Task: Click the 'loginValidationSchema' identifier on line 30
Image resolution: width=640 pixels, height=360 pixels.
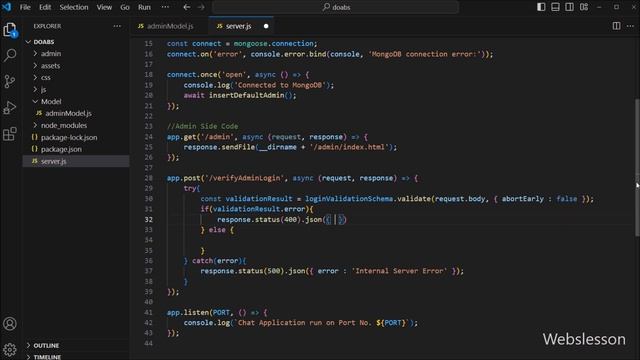Action: pyautogui.click(x=349, y=199)
